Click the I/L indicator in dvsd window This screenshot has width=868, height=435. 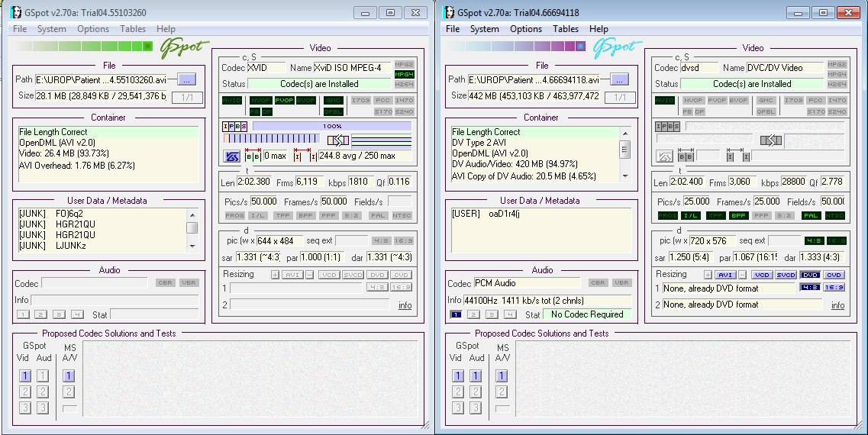pyautogui.click(x=690, y=215)
